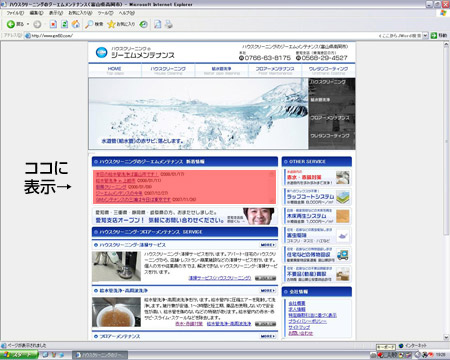450x360 pixels.
Task: Click the Stop loading icon
Action: 53,24
